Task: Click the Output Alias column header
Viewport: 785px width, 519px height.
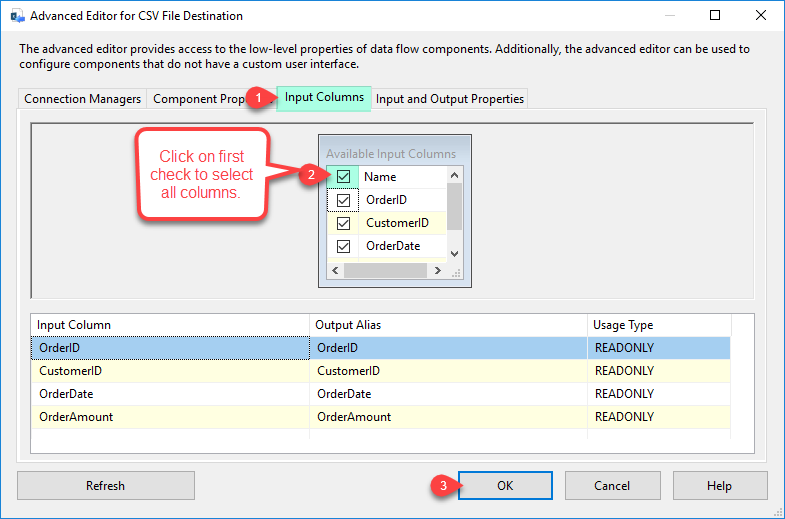Action: (x=449, y=325)
